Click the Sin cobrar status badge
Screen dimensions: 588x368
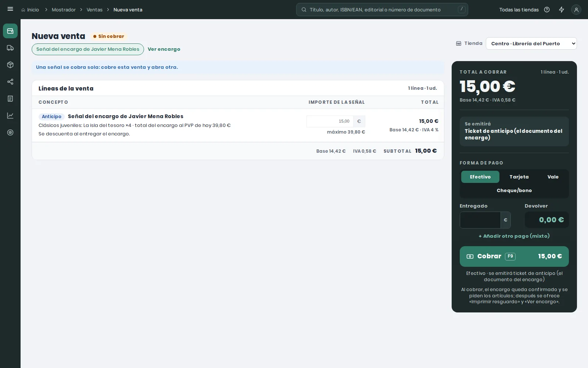click(x=109, y=36)
